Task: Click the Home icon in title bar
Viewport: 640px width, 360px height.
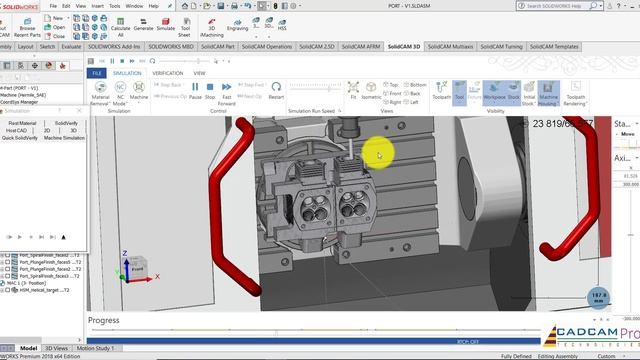Action: 185,6
